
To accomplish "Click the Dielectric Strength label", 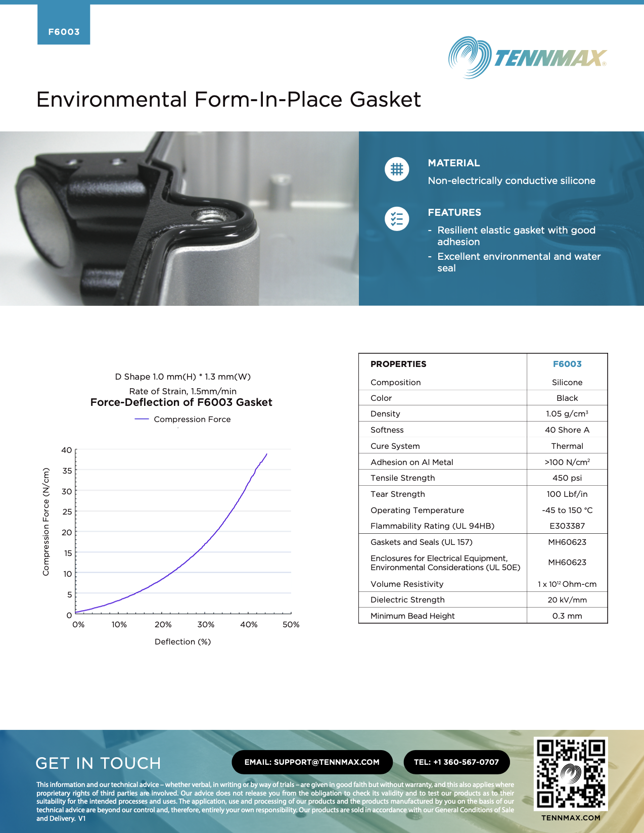I will pos(407,600).
